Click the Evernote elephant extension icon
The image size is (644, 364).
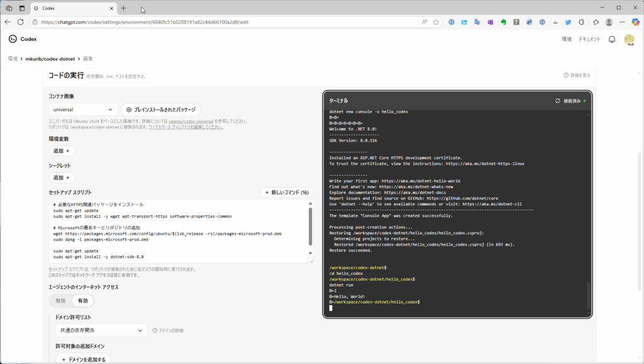coord(503,22)
